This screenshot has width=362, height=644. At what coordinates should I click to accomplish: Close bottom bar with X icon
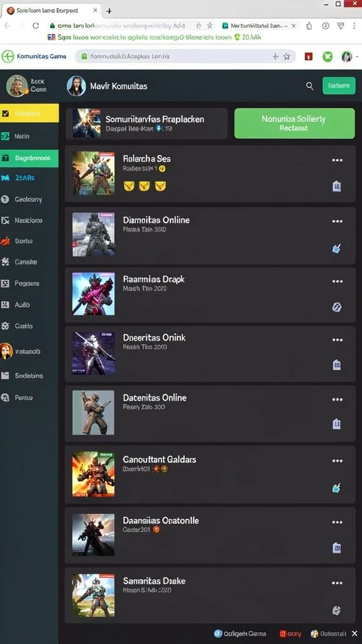click(354, 634)
